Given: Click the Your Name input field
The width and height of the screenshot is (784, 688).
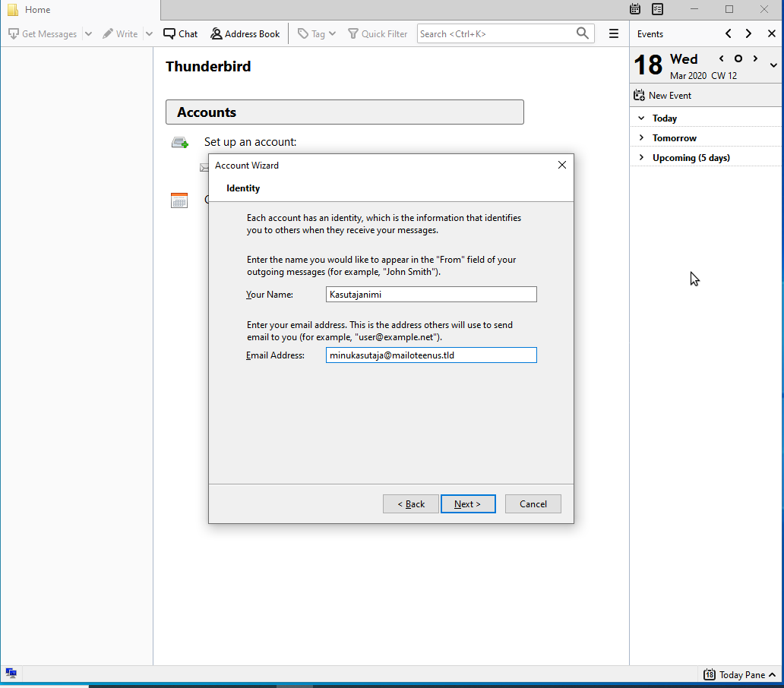Looking at the screenshot, I should 431,295.
